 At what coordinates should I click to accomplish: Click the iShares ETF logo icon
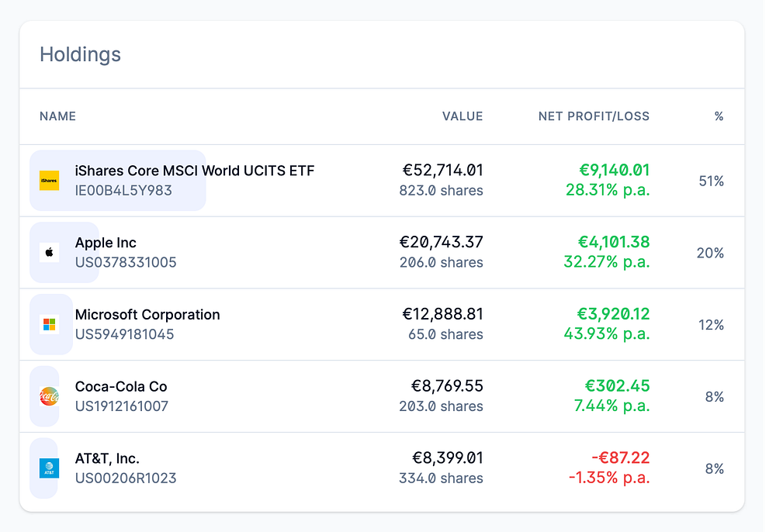click(49, 181)
